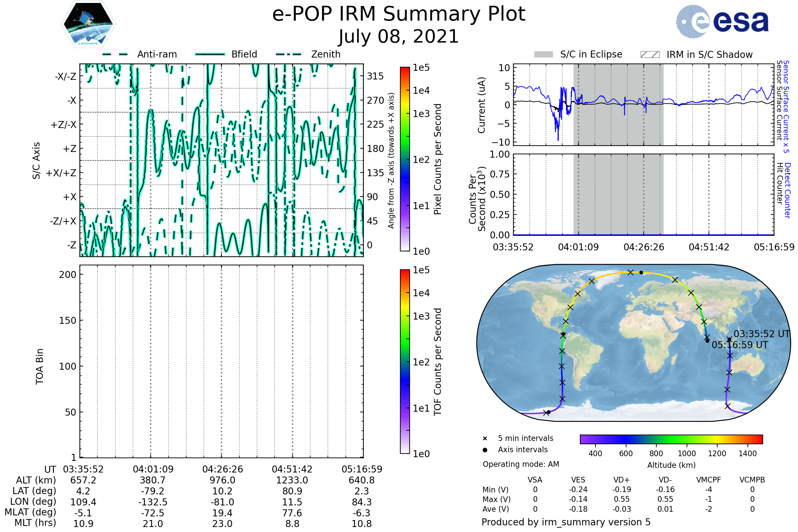The width and height of the screenshot is (798, 532).
Task: Click the Axis intervals dot marker
Action: [485, 450]
